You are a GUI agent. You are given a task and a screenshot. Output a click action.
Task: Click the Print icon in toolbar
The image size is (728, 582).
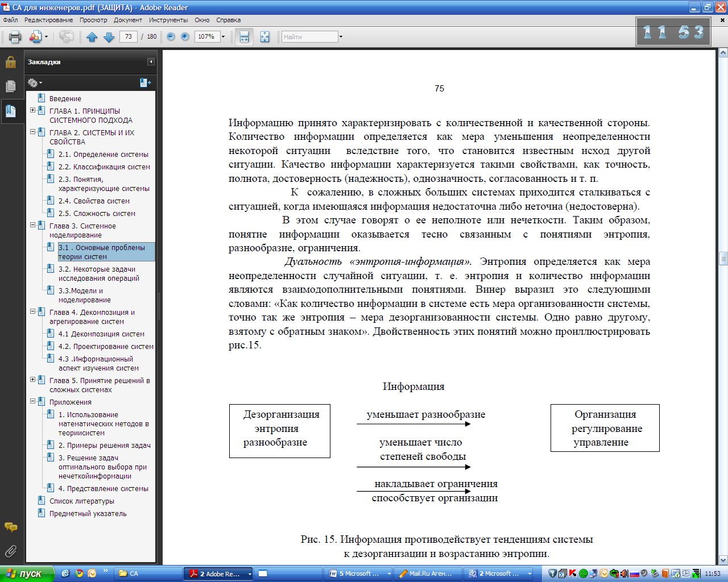pyautogui.click(x=15, y=37)
